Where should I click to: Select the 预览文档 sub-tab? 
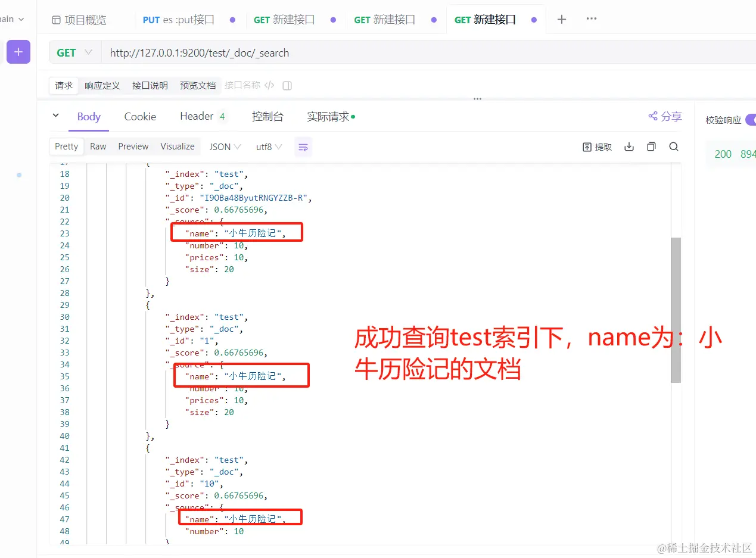[198, 85]
